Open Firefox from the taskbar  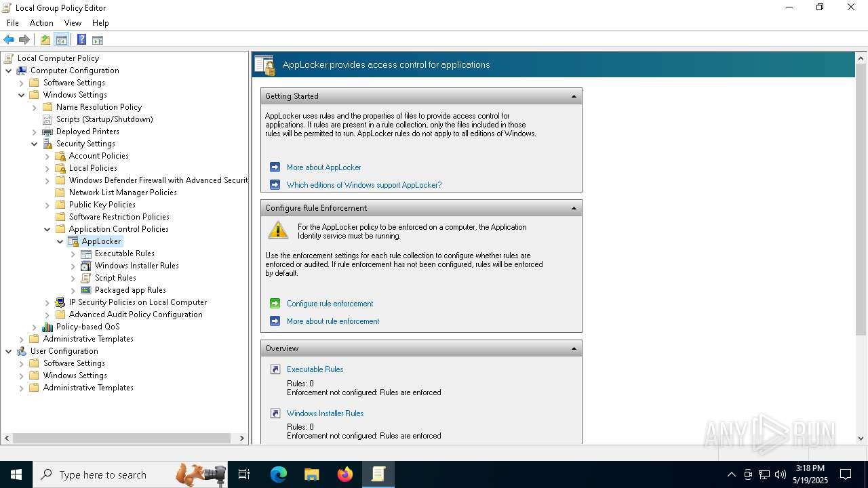[x=345, y=474]
